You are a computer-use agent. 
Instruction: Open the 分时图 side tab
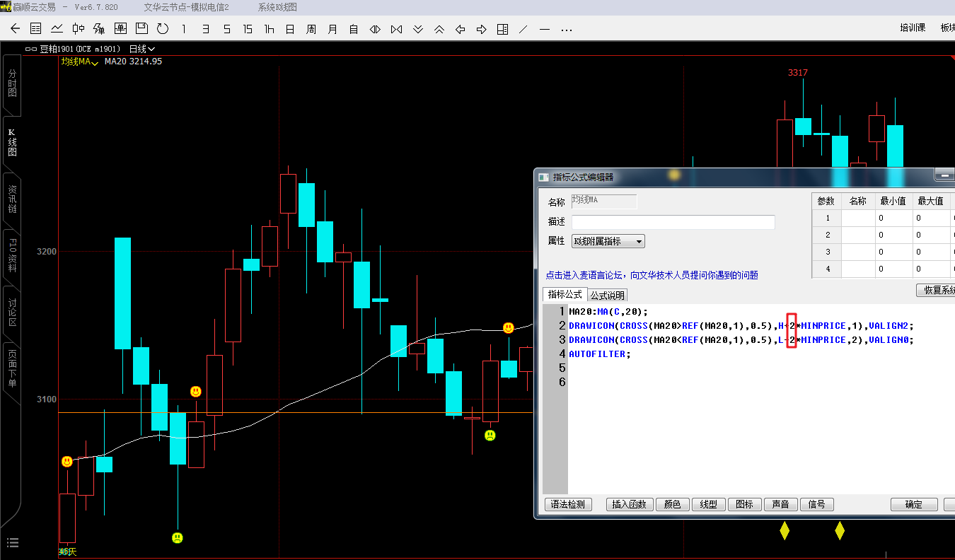click(12, 83)
